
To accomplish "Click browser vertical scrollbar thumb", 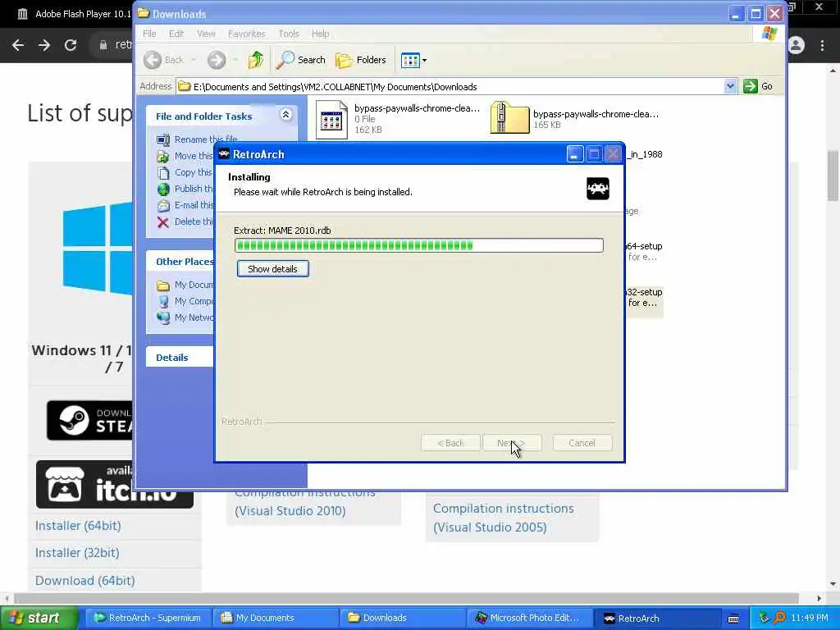I will point(833,176).
